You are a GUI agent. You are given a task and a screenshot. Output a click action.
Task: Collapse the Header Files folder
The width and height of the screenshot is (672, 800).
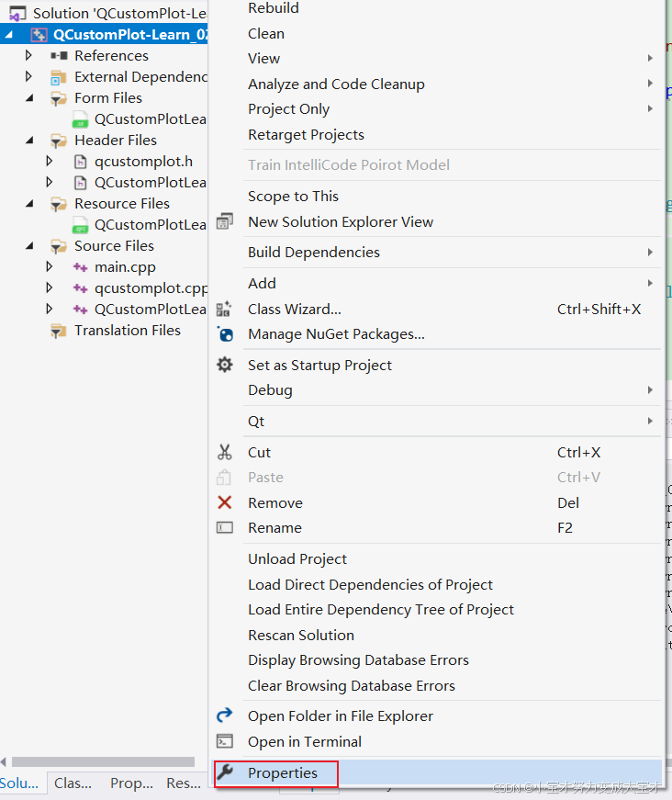pyautogui.click(x=29, y=141)
